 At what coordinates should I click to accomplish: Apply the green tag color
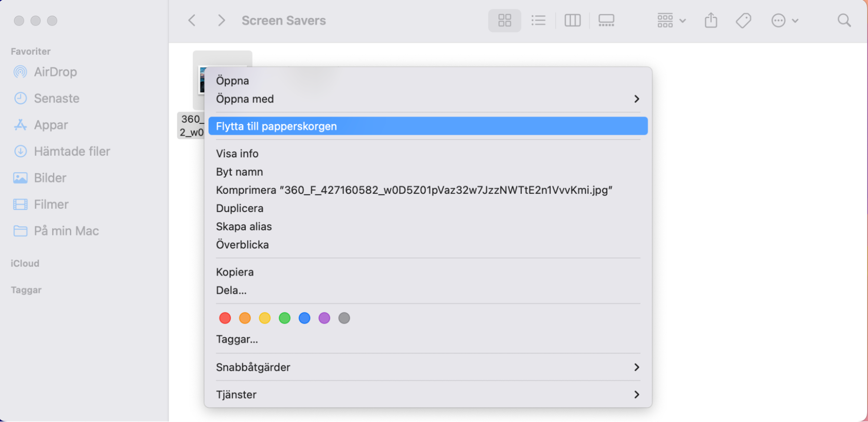point(285,318)
